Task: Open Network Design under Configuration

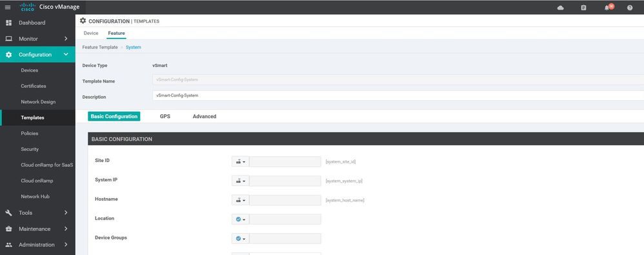Action: [x=38, y=102]
